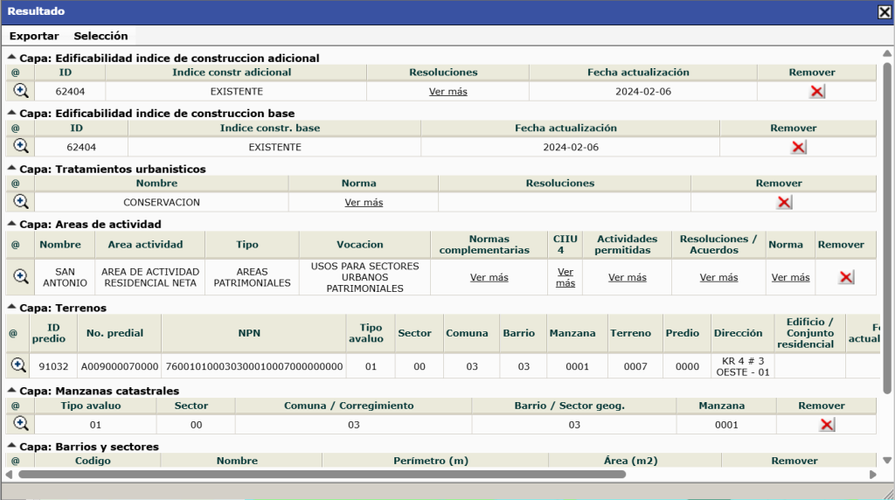
Task: Click Edificio / Conjunto residencial column header
Action: tap(810, 333)
